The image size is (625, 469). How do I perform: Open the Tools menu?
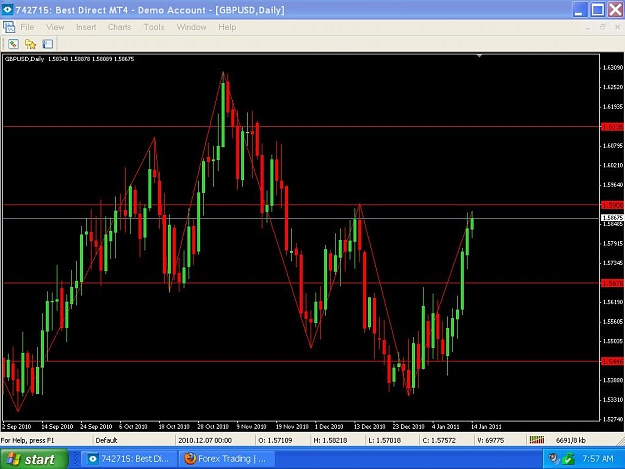click(x=154, y=27)
